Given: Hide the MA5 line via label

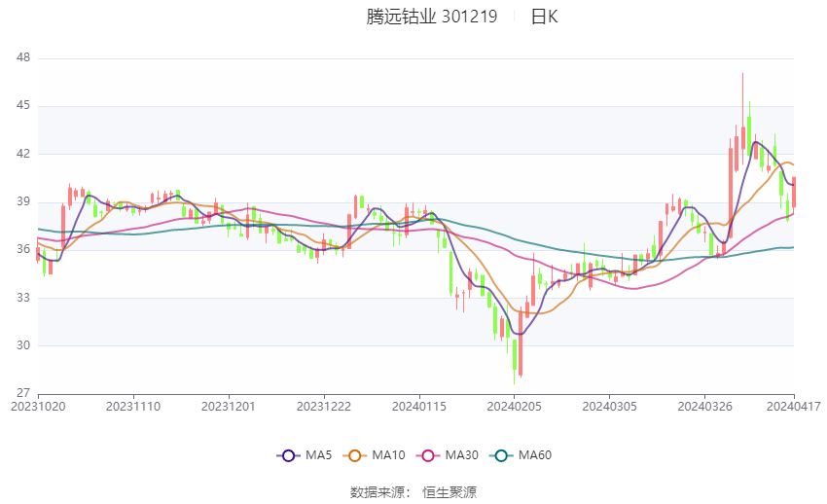Looking at the screenshot, I should tap(318, 455).
